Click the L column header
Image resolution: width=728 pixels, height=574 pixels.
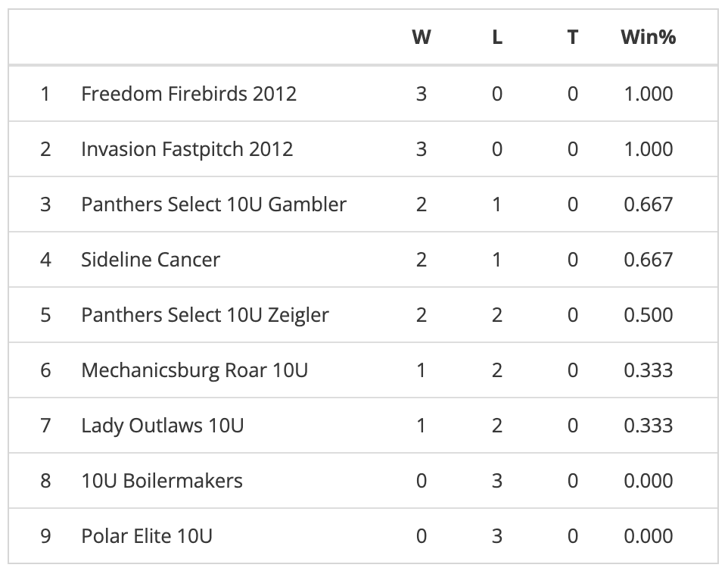(496, 36)
